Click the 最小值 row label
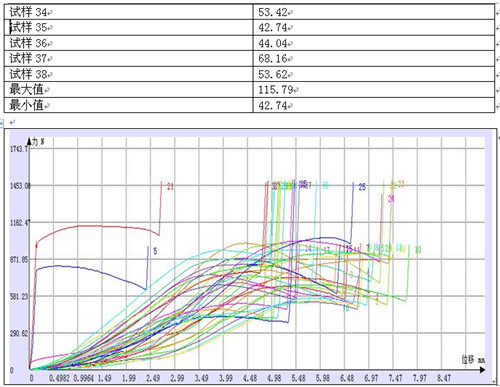Viewport: 500px width, 387px height. point(26,105)
